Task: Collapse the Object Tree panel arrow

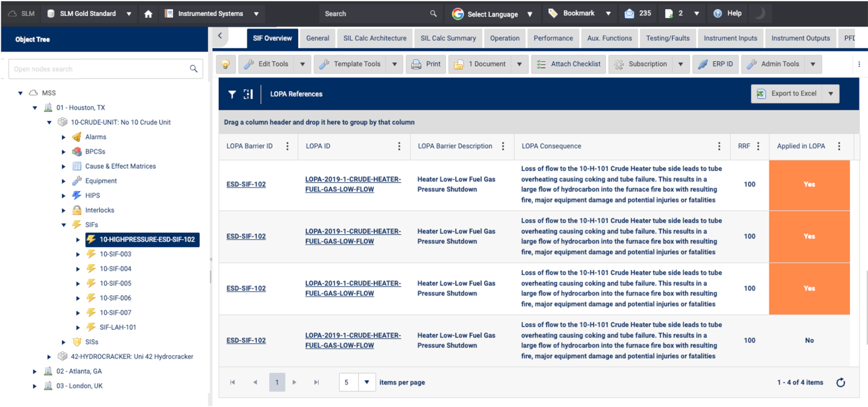Action: pyautogui.click(x=220, y=37)
